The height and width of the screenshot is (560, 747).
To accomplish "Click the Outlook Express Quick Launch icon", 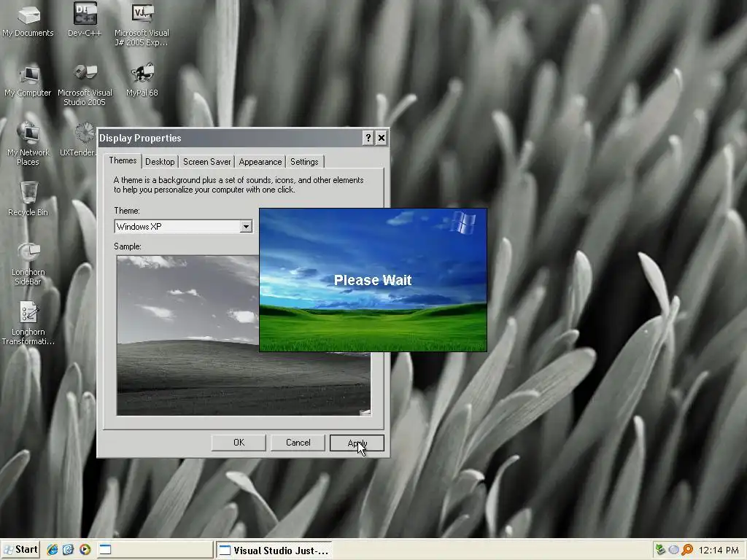I will 68,550.
